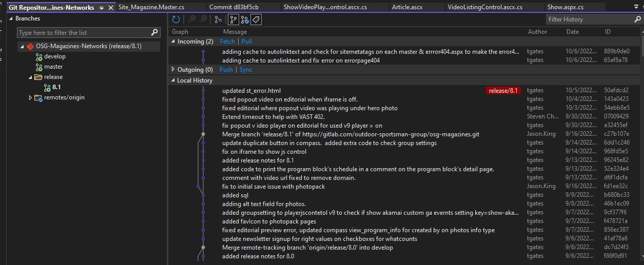The width and height of the screenshot is (644, 265).
Task: Switch to Commit d83bf5cb tab
Action: coord(234,7)
